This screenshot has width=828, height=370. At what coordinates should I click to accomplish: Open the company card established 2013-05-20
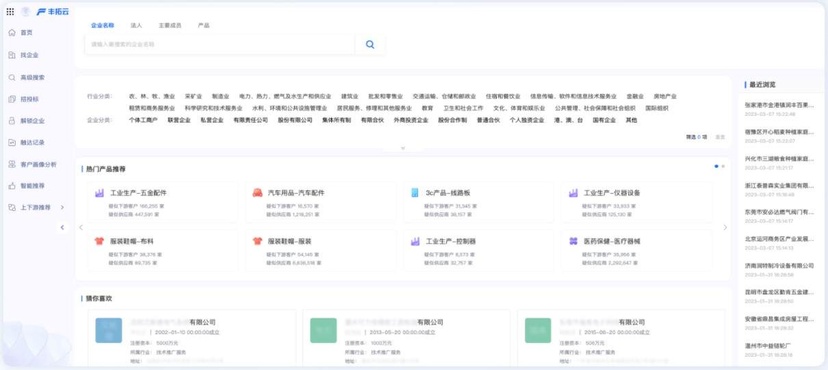pos(407,338)
